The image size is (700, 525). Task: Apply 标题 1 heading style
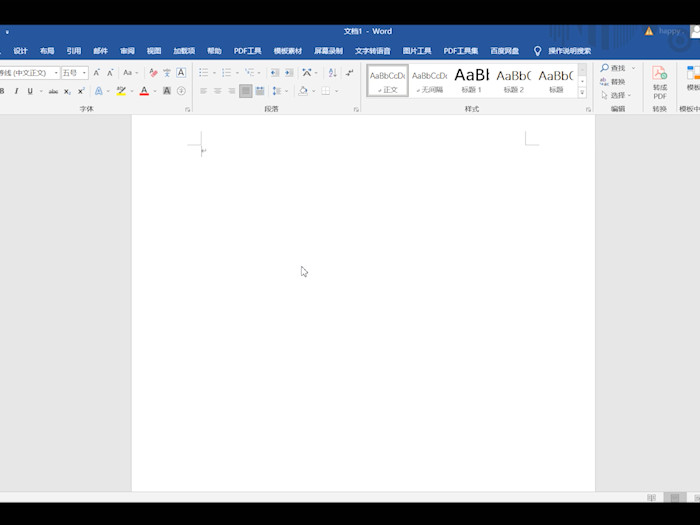[x=471, y=81]
